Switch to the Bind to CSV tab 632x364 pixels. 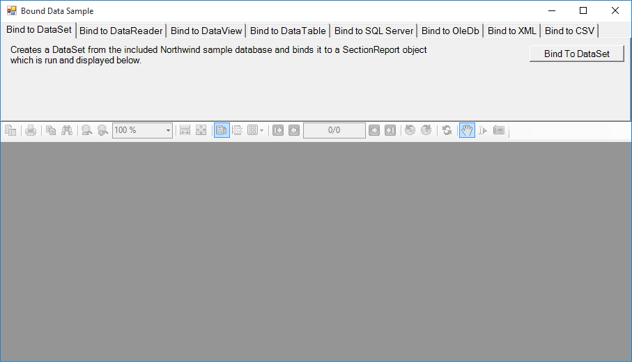point(569,31)
